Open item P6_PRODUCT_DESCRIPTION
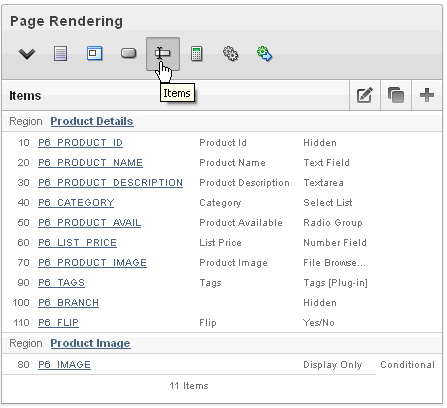This screenshot has height=408, width=447. (110, 183)
